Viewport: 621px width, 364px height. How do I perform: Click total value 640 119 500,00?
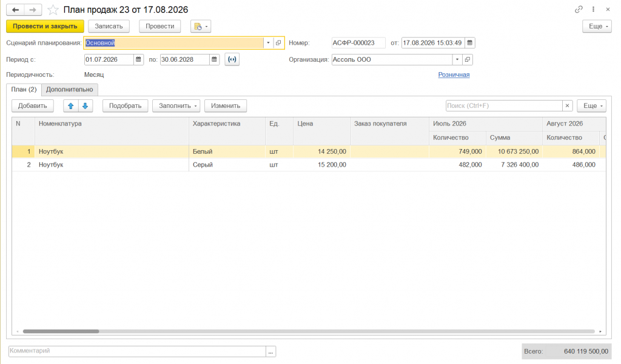click(x=586, y=351)
